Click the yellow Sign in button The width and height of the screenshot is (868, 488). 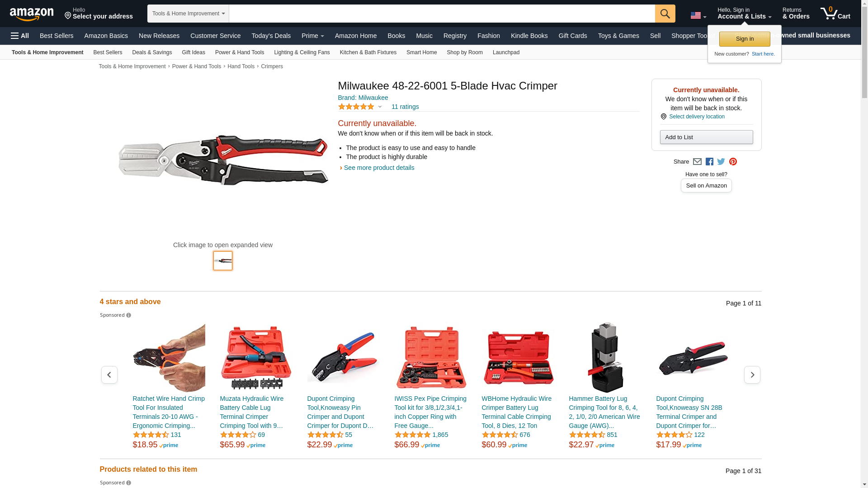tap(745, 39)
